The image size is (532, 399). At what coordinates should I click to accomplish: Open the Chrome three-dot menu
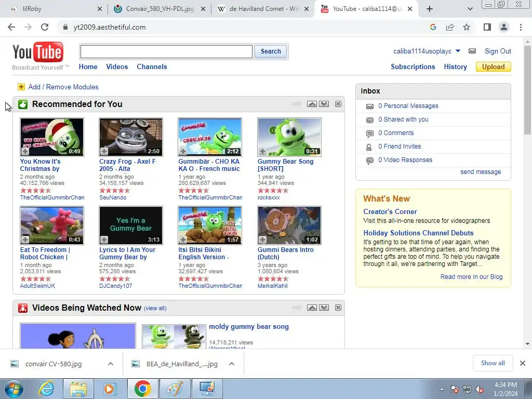[x=521, y=27]
